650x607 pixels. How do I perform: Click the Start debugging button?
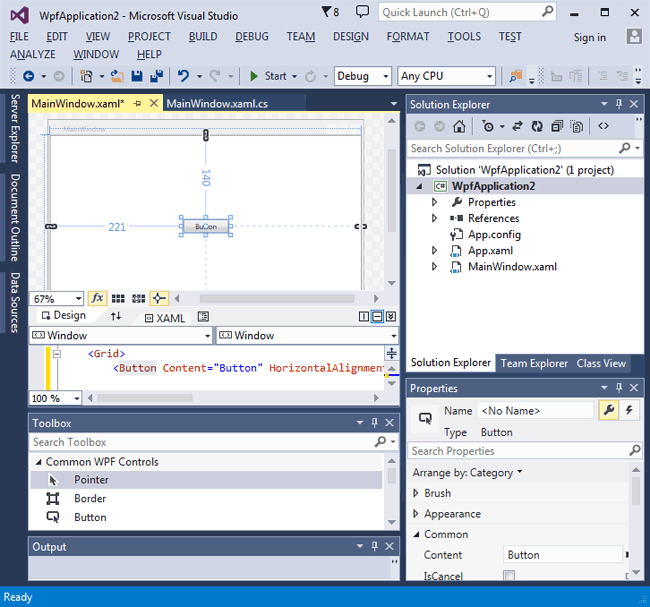[268, 76]
